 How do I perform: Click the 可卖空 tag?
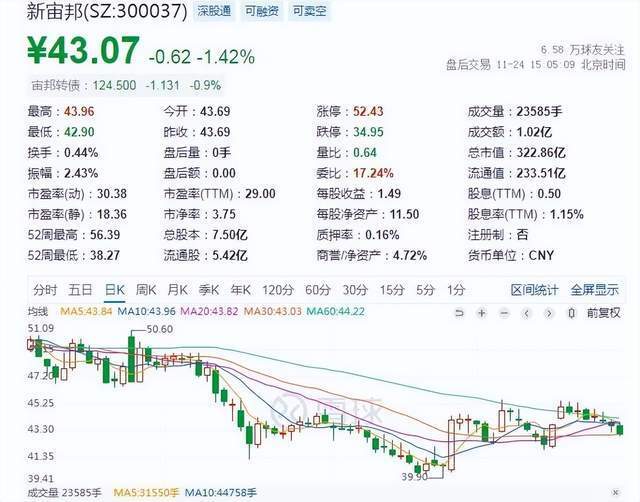coord(309,11)
